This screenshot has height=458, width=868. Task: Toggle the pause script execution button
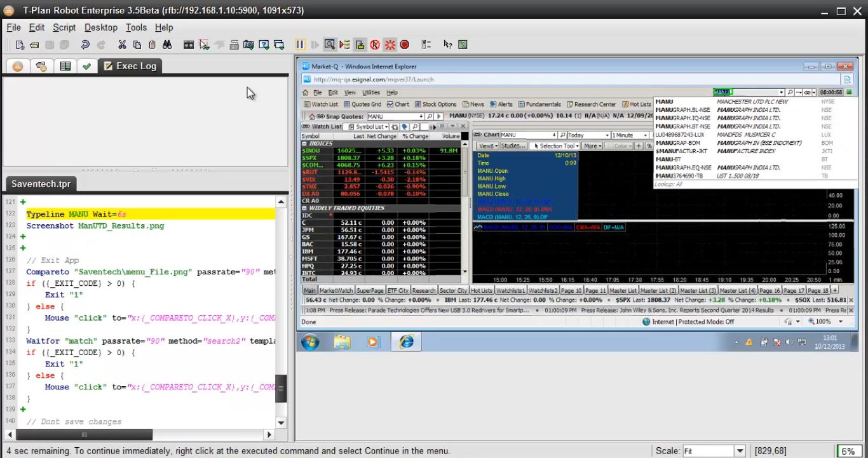click(300, 44)
